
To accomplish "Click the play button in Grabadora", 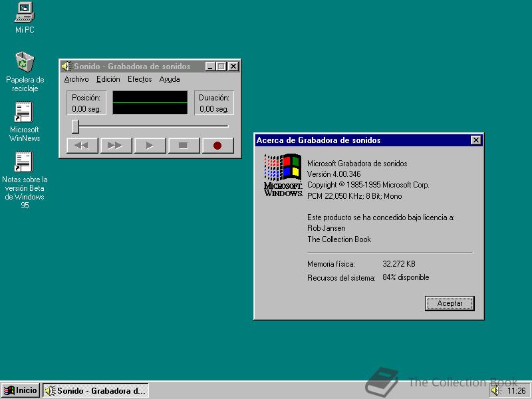I will tap(150, 146).
